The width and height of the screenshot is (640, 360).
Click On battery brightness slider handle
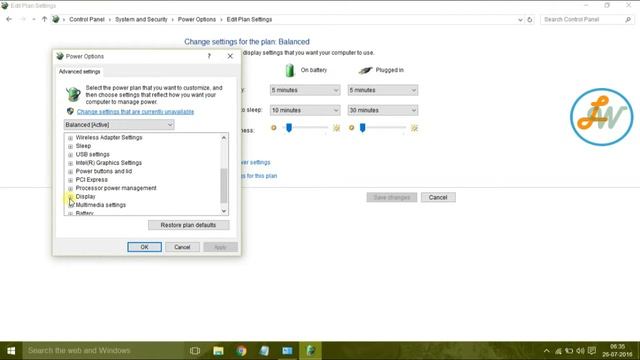coord(289,128)
